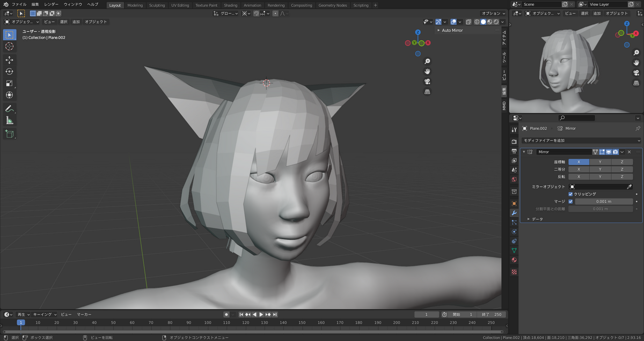Open the オプション dropdown in main viewport
The width and height of the screenshot is (644, 341).
[x=493, y=13]
